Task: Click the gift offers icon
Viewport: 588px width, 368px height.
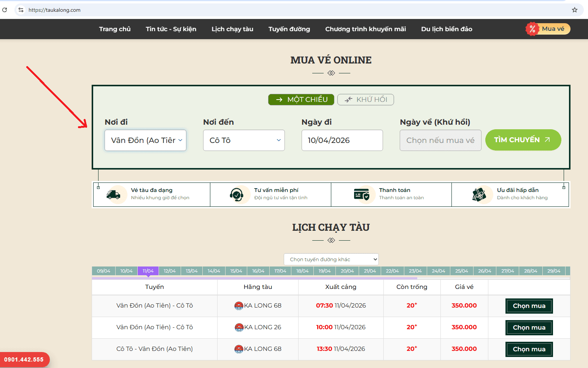Action: coord(479,195)
